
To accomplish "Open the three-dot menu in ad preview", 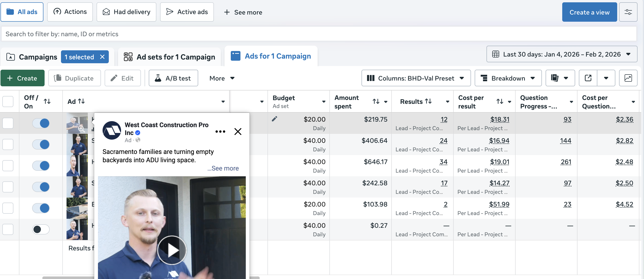I will tap(220, 131).
